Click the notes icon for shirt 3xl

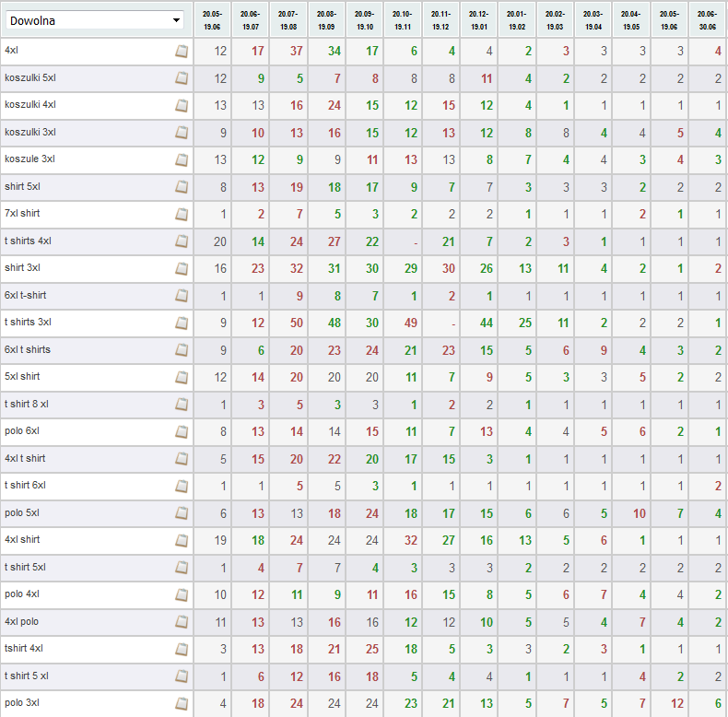pyautogui.click(x=182, y=268)
